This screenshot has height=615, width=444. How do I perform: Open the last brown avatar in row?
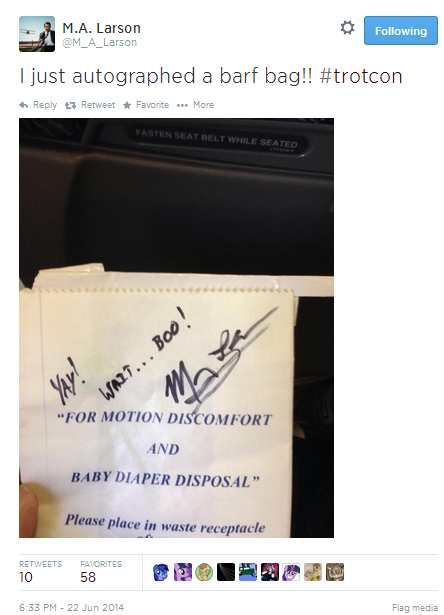point(335,572)
